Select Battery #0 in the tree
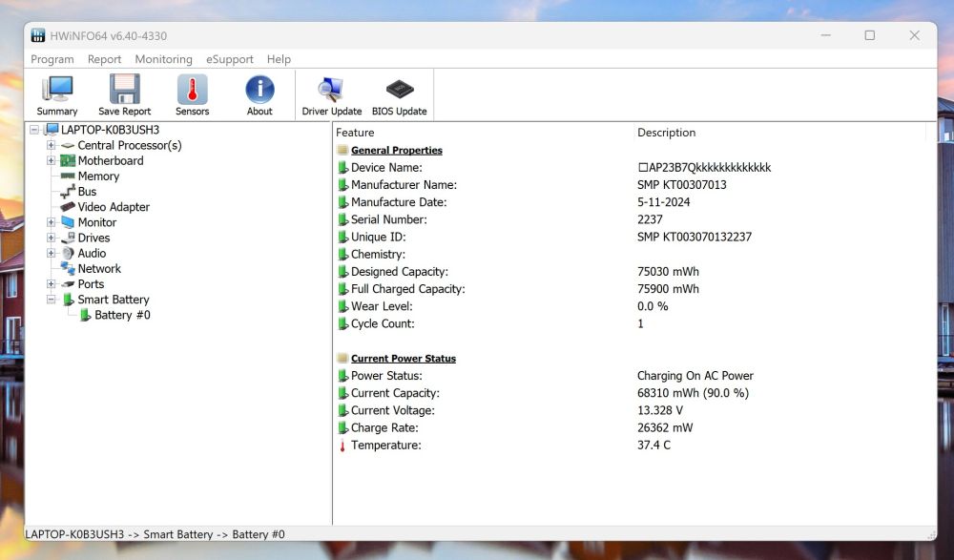Image resolution: width=954 pixels, height=560 pixels. coord(122,315)
